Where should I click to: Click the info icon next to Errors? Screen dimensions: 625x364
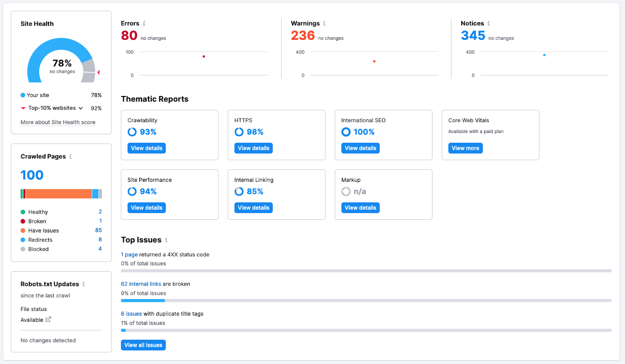144,23
